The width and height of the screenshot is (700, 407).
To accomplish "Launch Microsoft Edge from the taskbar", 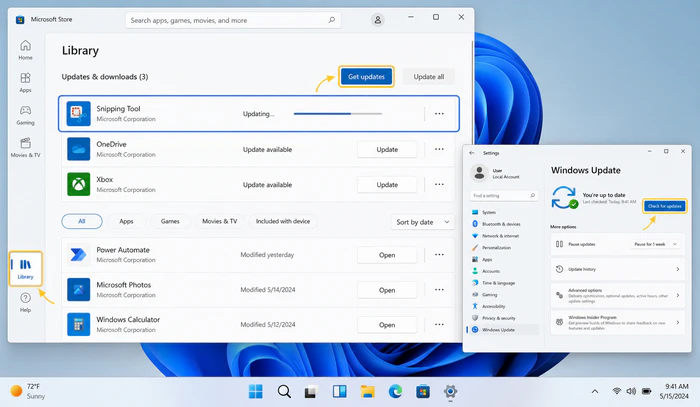I will 395,392.
